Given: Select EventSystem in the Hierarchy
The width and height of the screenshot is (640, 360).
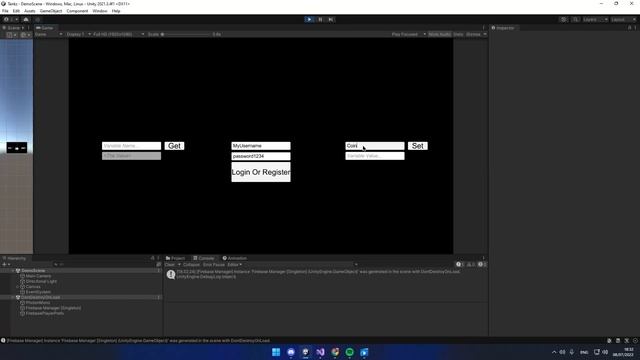Looking at the screenshot, I should (x=38, y=292).
